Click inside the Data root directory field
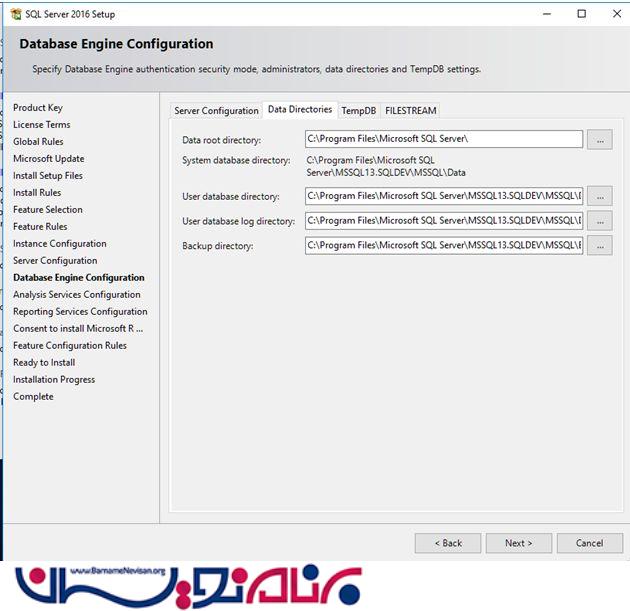630x611 pixels. [443, 140]
